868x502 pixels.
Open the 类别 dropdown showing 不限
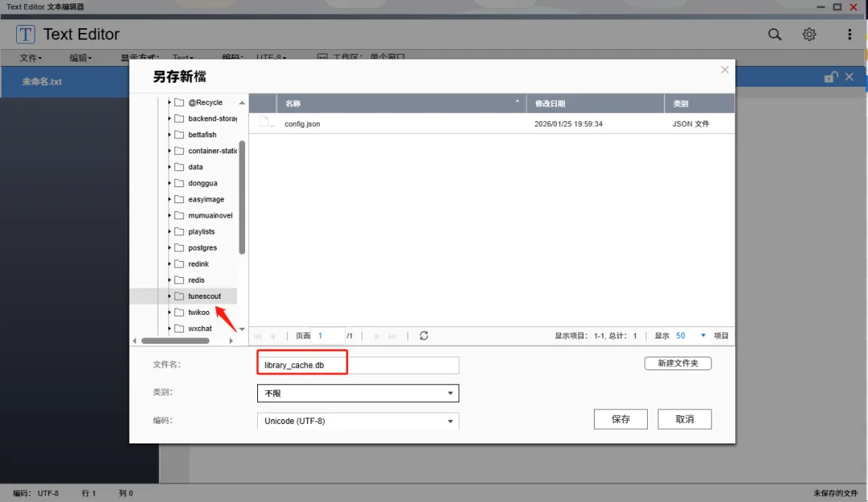[358, 393]
